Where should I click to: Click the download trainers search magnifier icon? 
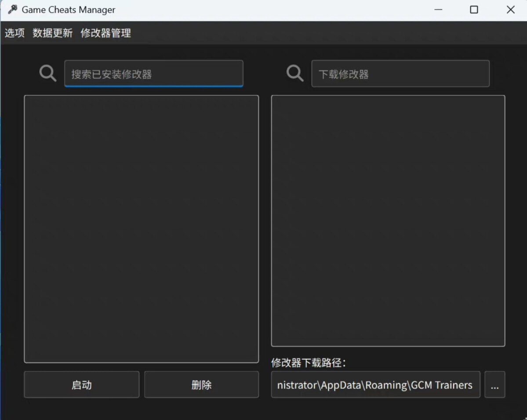pyautogui.click(x=294, y=73)
